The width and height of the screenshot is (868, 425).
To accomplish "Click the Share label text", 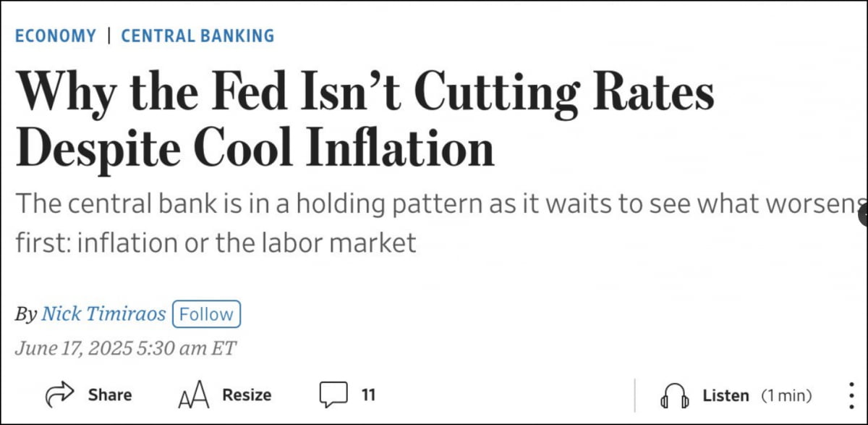I will pyautogui.click(x=110, y=395).
